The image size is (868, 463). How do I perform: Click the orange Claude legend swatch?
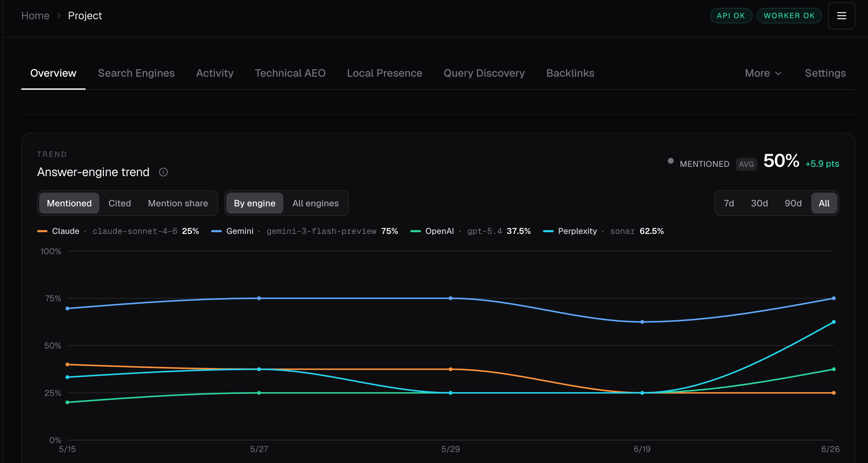[42, 231]
